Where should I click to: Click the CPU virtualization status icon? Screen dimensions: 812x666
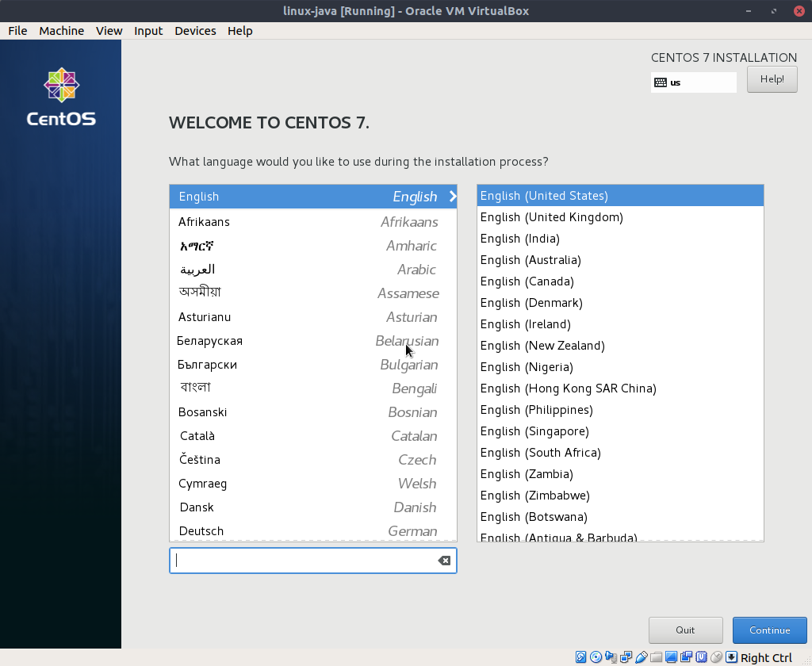(x=701, y=657)
